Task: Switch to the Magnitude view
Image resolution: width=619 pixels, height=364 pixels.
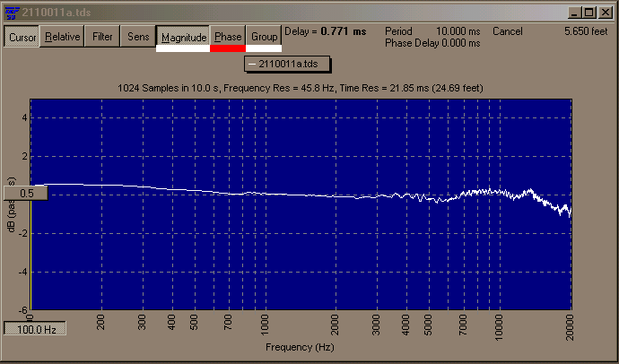Action: [184, 37]
